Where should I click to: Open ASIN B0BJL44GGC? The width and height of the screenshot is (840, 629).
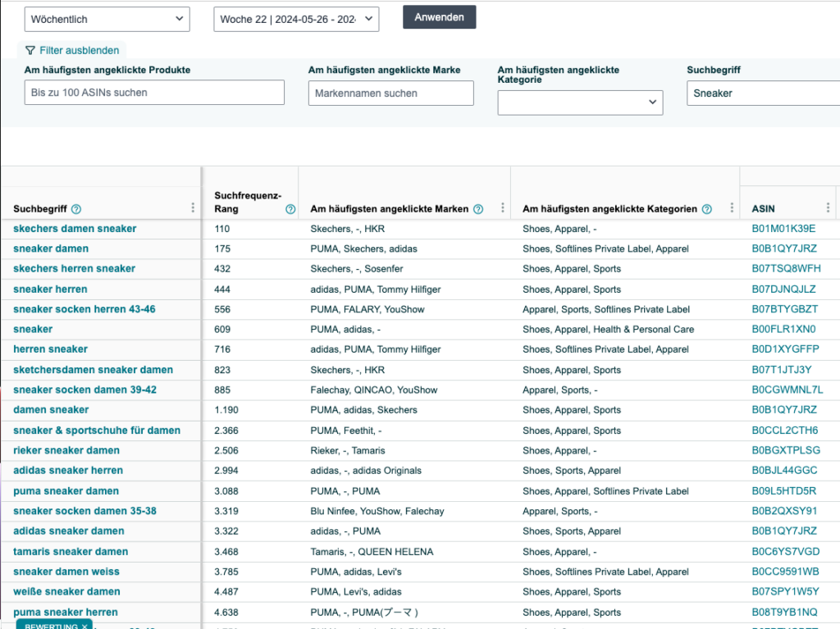784,471
